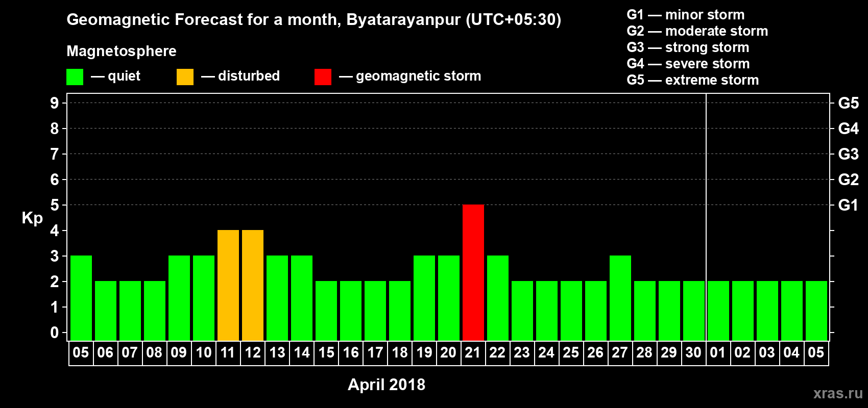
Task: Click the green bar for day 27
Action: pos(620,298)
